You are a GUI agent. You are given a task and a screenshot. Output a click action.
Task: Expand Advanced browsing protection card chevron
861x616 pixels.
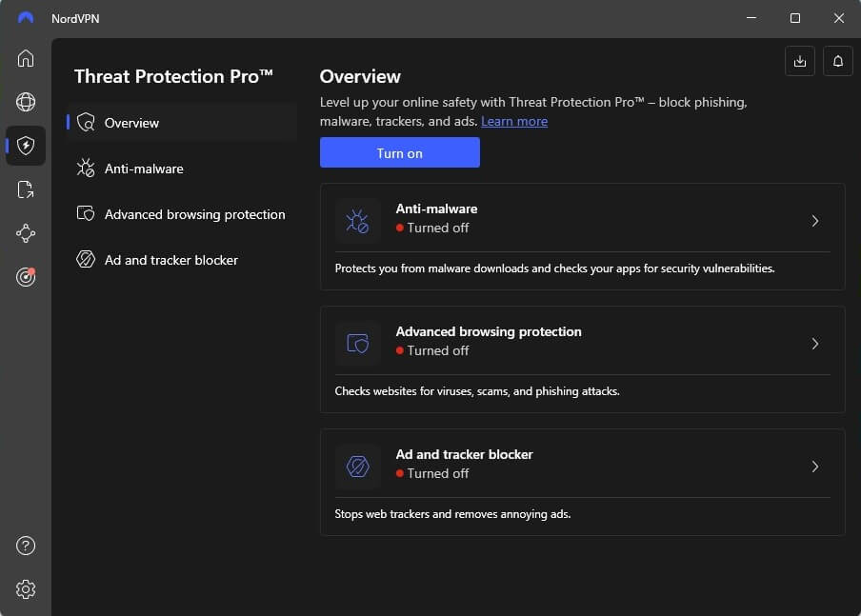tap(815, 344)
